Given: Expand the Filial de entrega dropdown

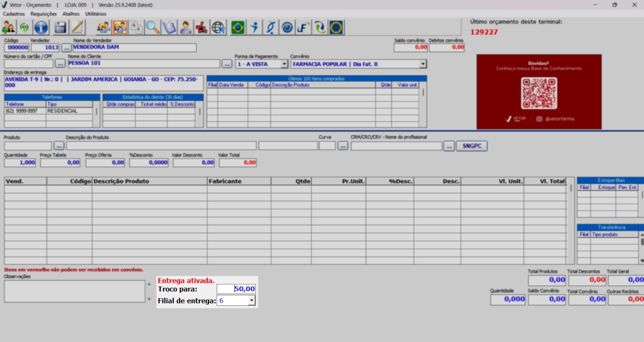Looking at the screenshot, I should point(251,301).
